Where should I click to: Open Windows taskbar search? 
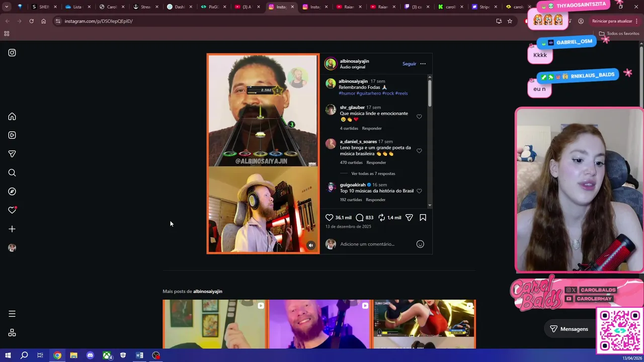click(24, 355)
